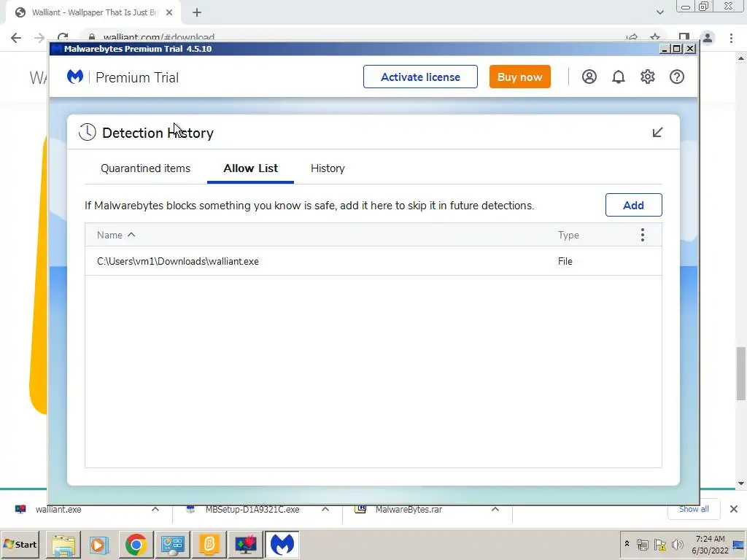Close the Chrome downloads bar
This screenshot has width=747, height=560.
(734, 509)
